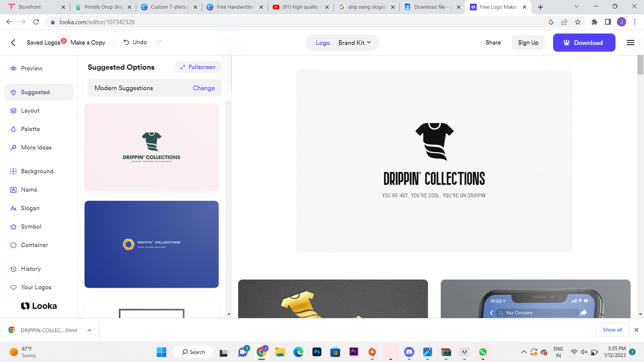Screen dimensions: 644x362
Task: Click the Name text-box icon
Action: pos(13,190)
